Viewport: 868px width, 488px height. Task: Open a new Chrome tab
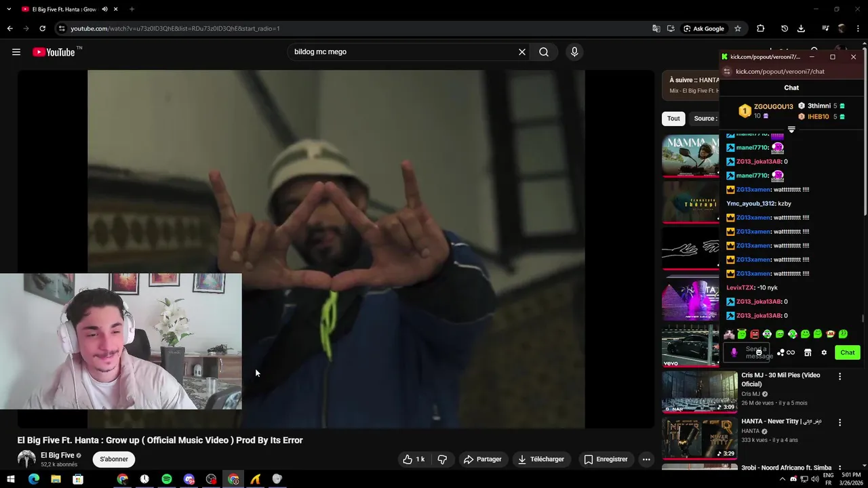132,9
